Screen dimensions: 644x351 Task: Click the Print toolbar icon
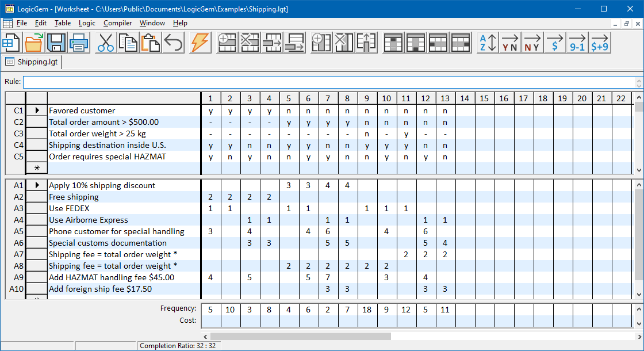point(79,43)
